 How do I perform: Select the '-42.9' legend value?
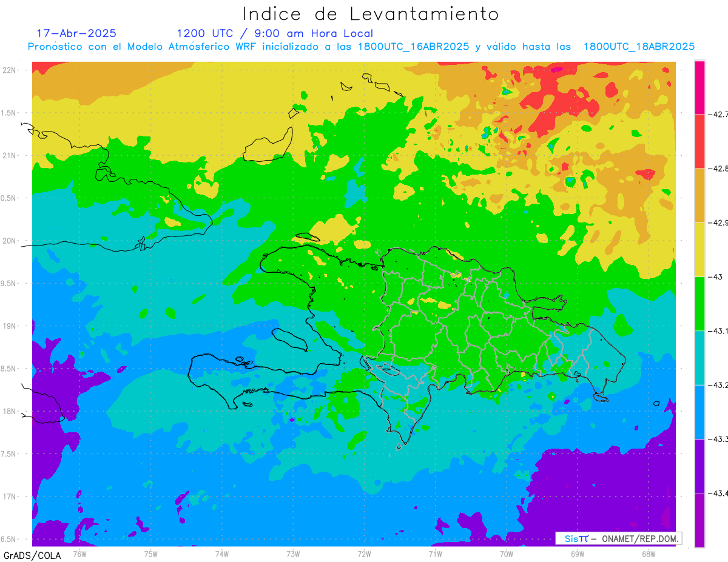[718, 222]
